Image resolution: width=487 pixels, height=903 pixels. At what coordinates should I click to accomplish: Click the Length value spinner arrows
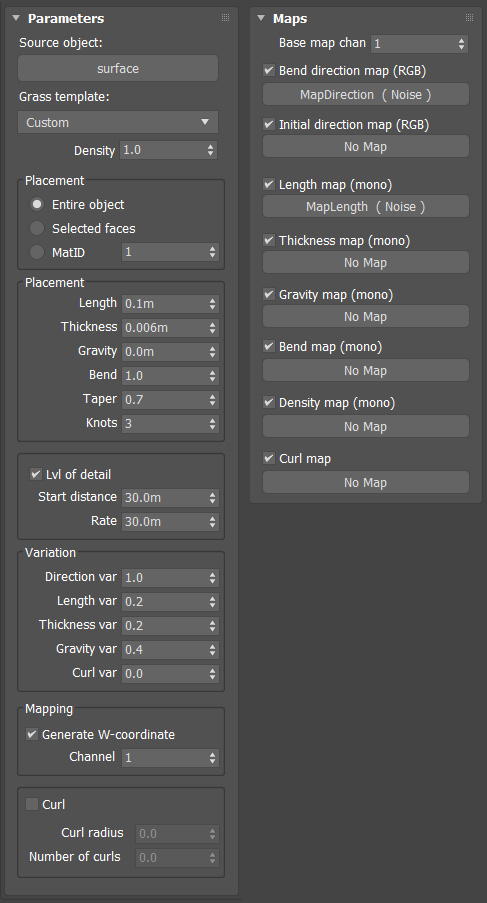tap(212, 303)
